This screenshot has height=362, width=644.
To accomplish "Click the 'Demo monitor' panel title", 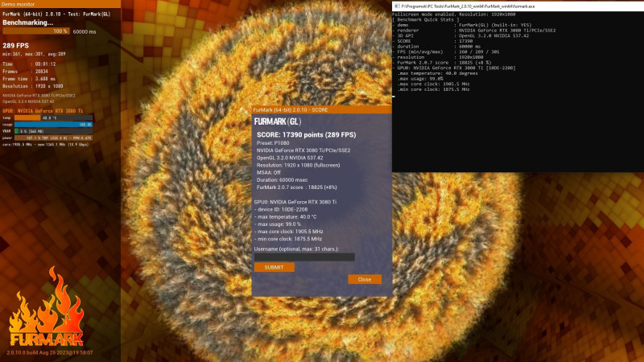I will (19, 4).
